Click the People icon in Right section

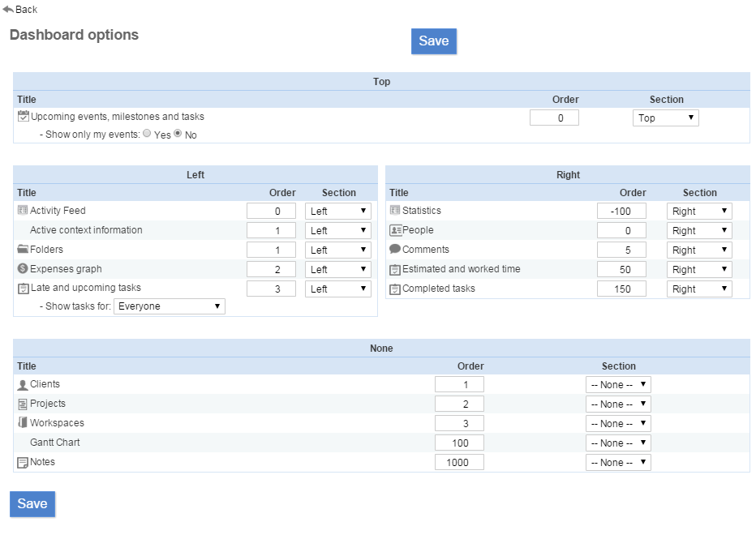click(395, 230)
